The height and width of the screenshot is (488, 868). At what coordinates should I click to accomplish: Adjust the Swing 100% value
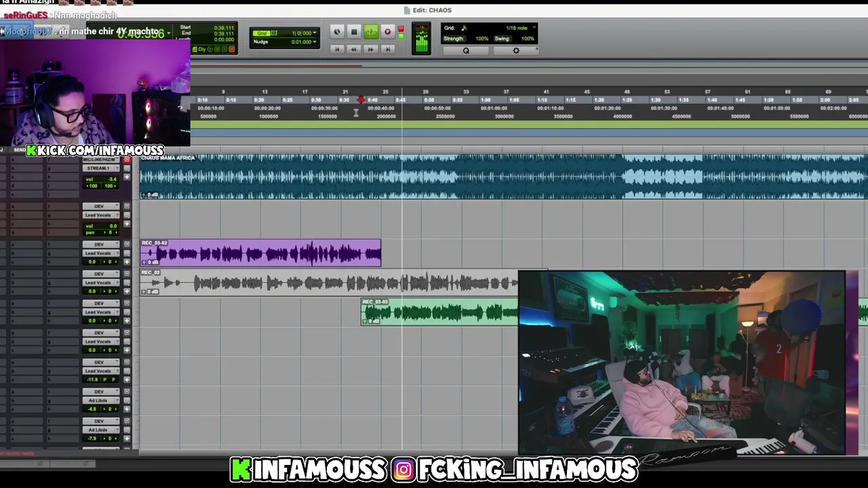pos(527,39)
